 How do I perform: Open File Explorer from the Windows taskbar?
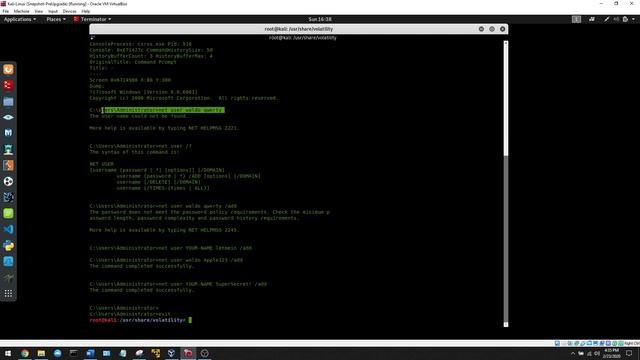[x=41, y=353]
